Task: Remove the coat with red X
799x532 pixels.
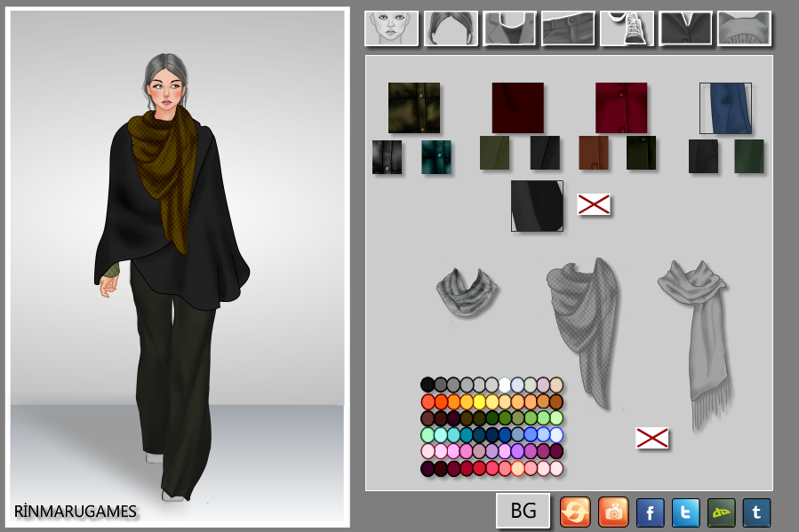Action: 594,204
